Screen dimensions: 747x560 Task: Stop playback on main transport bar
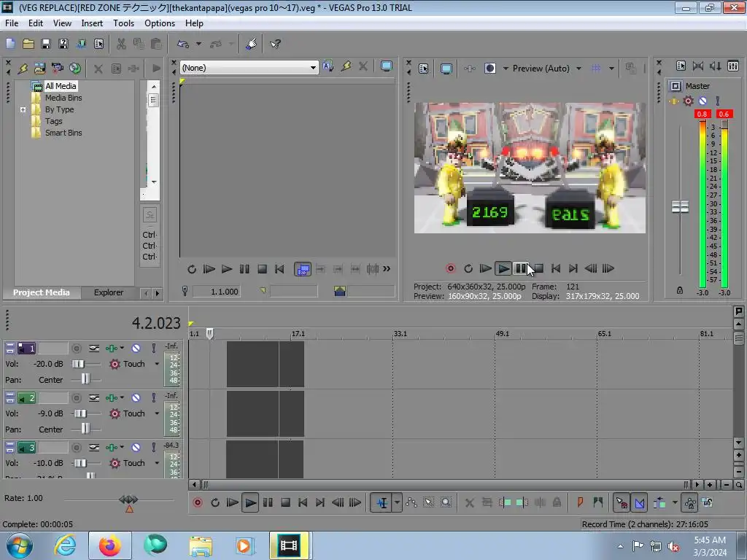285,502
